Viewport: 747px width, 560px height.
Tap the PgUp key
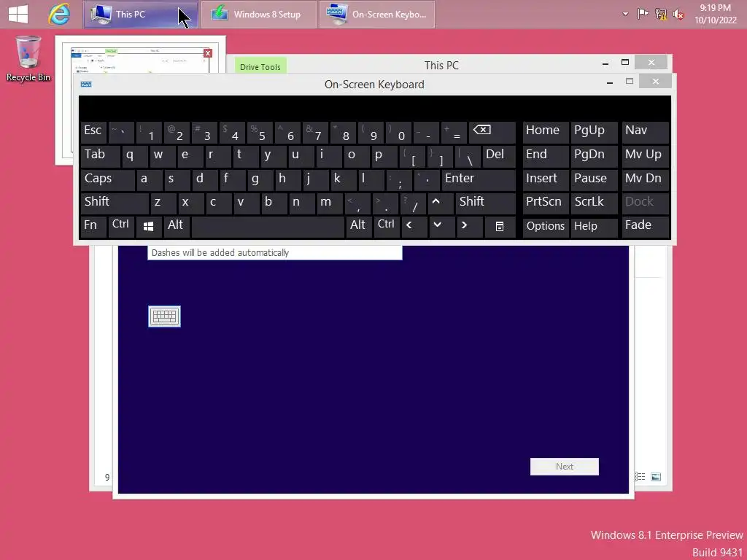tap(594, 131)
